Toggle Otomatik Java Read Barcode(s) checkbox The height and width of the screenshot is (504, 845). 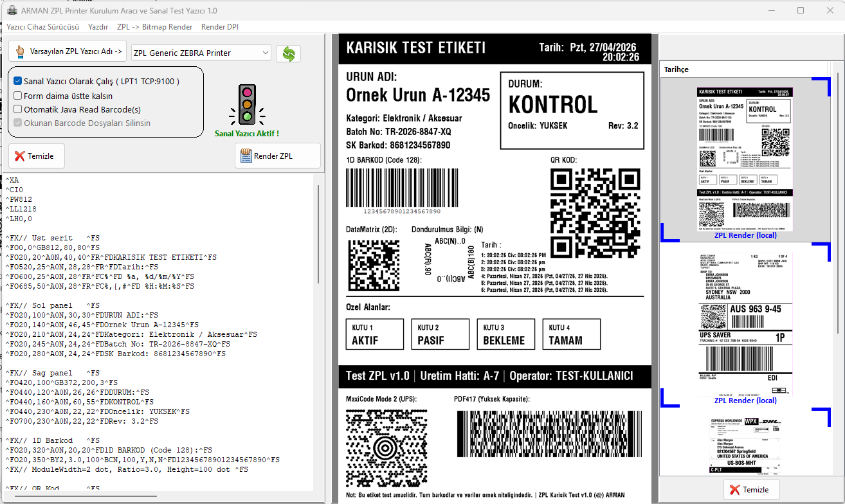point(18,109)
